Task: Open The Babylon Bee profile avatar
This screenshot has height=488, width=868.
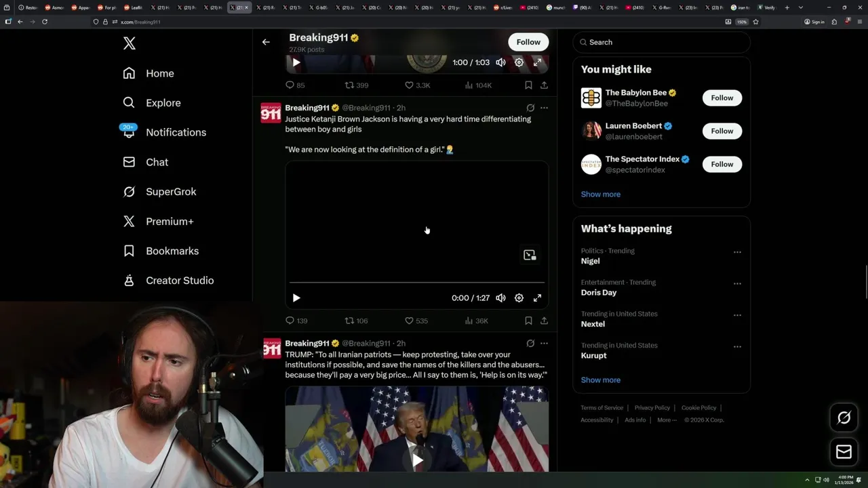Action: click(x=591, y=98)
